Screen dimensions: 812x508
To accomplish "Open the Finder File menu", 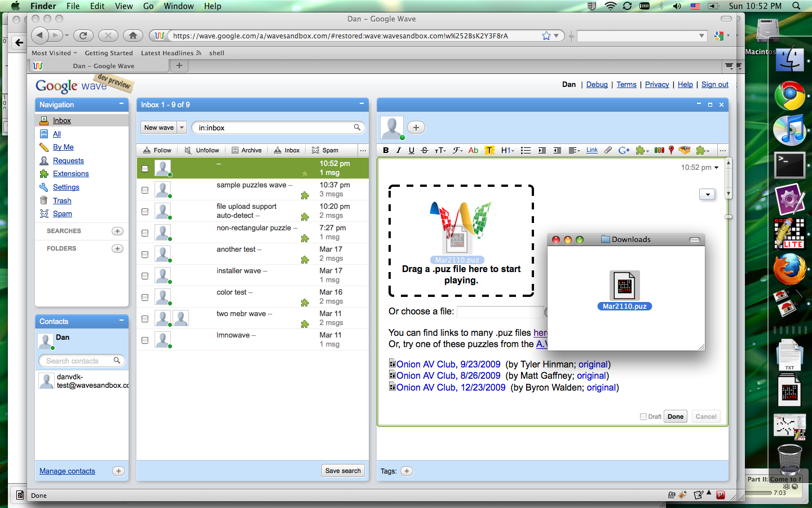I will tap(73, 6).
